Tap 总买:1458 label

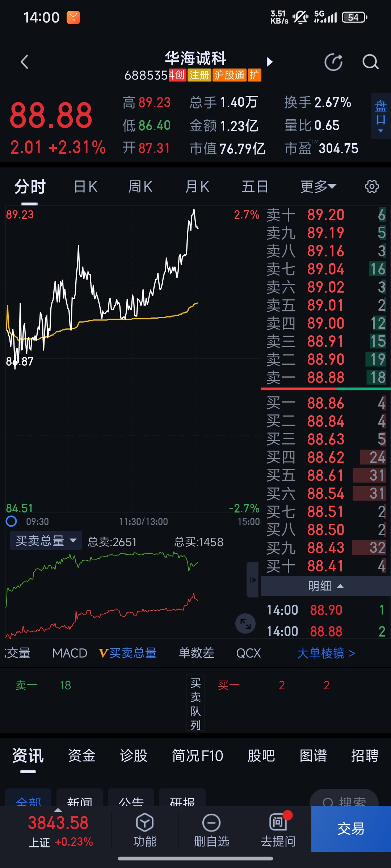[x=199, y=542]
